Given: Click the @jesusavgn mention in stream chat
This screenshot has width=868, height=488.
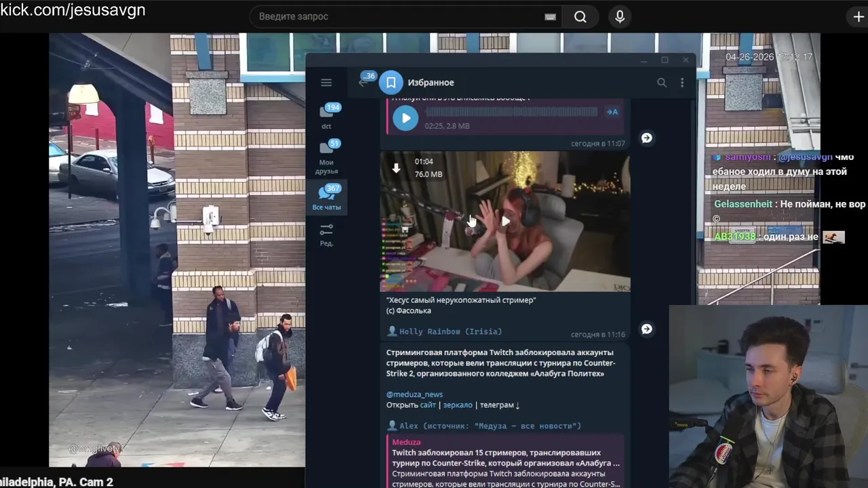Looking at the screenshot, I should pyautogui.click(x=805, y=157).
